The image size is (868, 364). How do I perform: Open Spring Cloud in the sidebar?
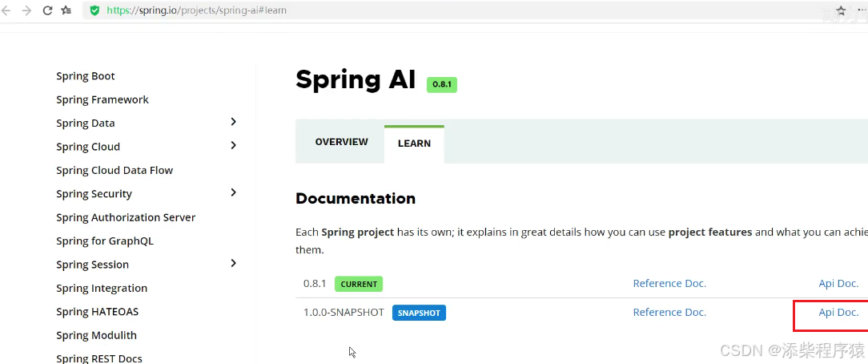(88, 147)
